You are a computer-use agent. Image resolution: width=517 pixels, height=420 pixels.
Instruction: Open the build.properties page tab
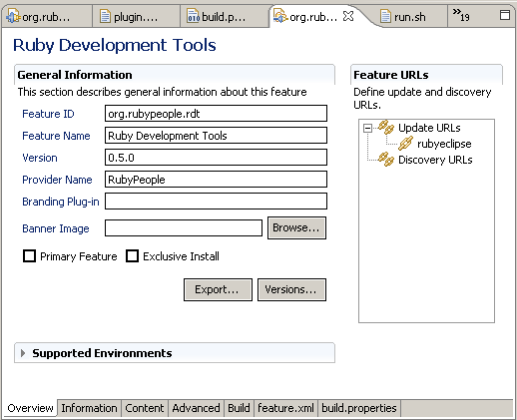(x=359, y=408)
